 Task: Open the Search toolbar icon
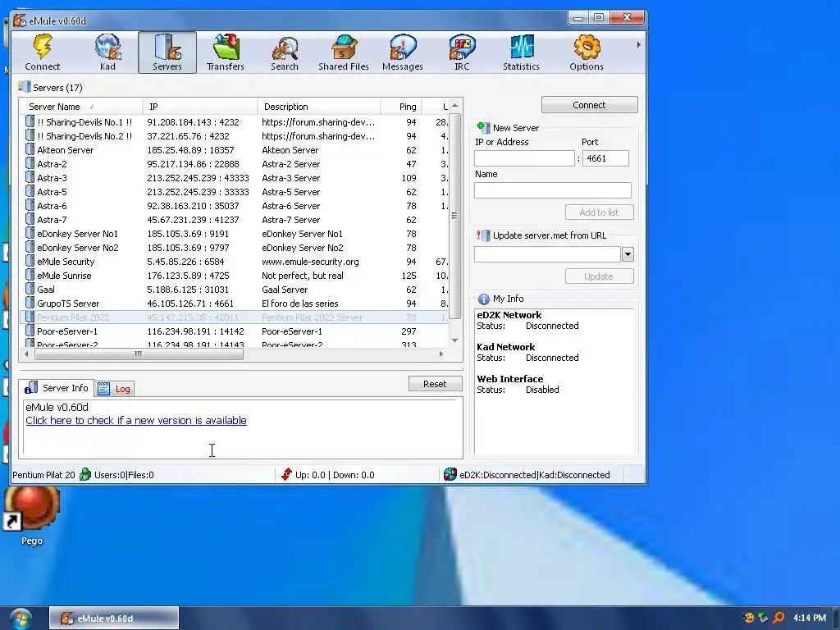click(x=285, y=52)
